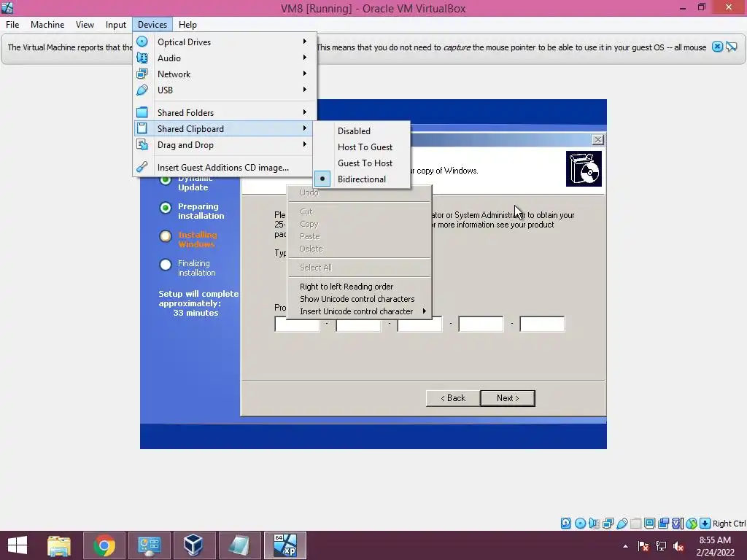
Task: Click the network tray icon
Action: 661,545
